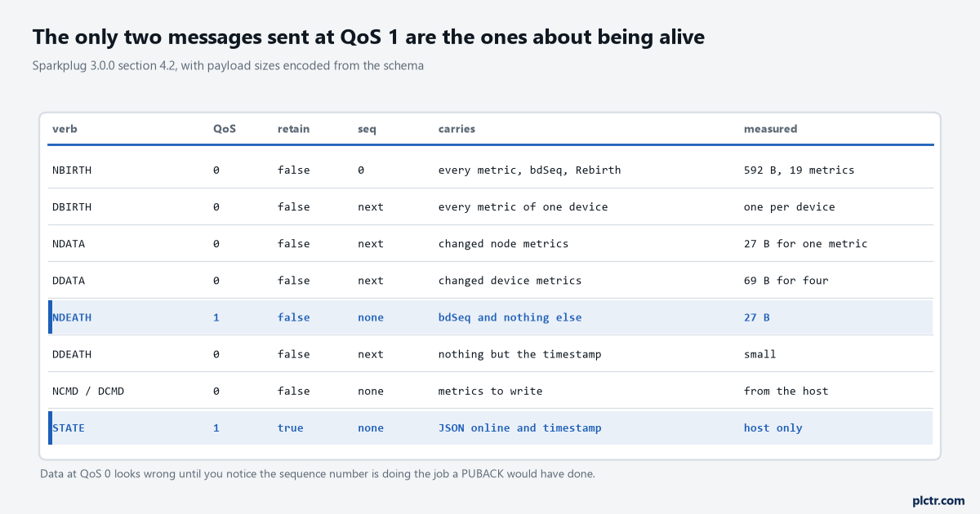Click "592 B, 19 metrics" measured cell
980x514 pixels.
coord(799,171)
